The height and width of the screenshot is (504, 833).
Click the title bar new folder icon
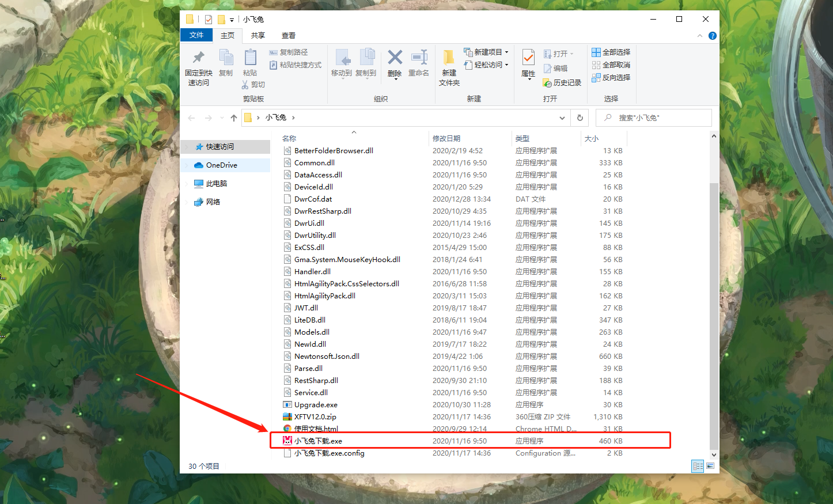[x=221, y=20]
